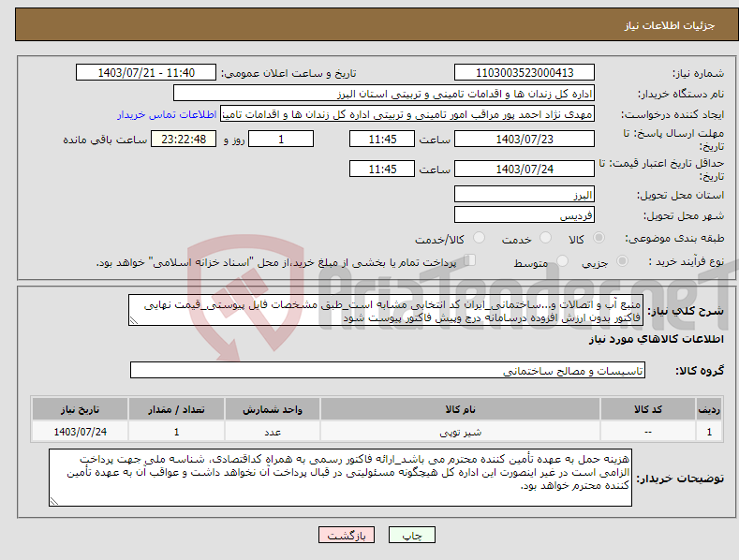739x560 pixels.
Task: Click the delivery city field فردیس
Action: point(525,215)
